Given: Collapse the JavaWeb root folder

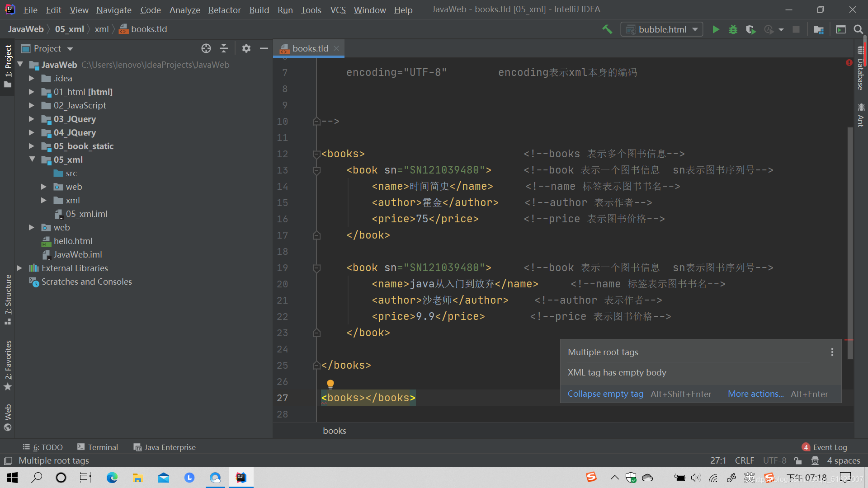Looking at the screenshot, I should pyautogui.click(x=20, y=65).
